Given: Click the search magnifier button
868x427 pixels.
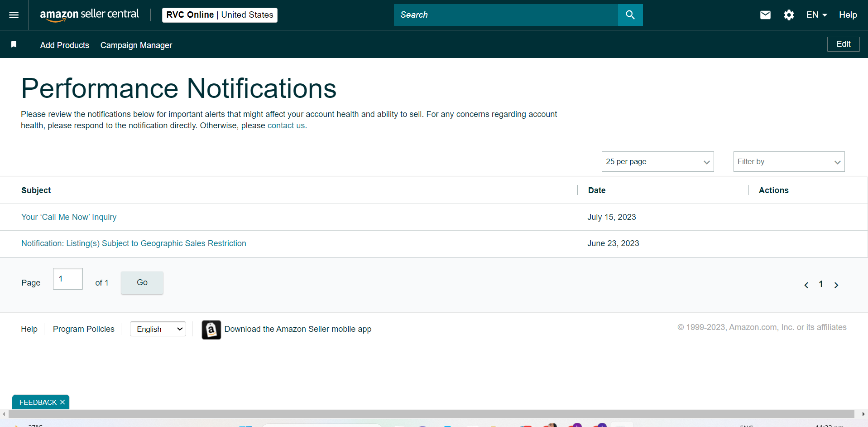Looking at the screenshot, I should pyautogui.click(x=630, y=15).
